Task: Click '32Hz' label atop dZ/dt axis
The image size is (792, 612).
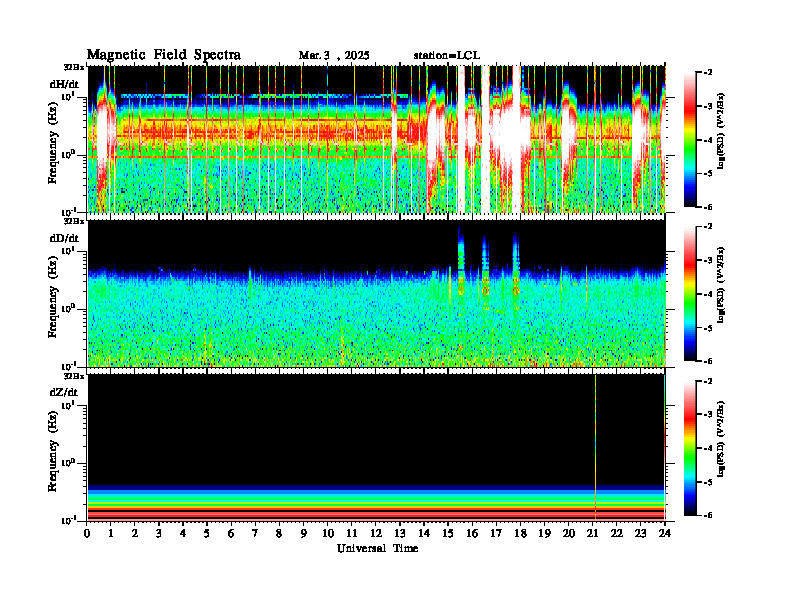Action: (74, 376)
